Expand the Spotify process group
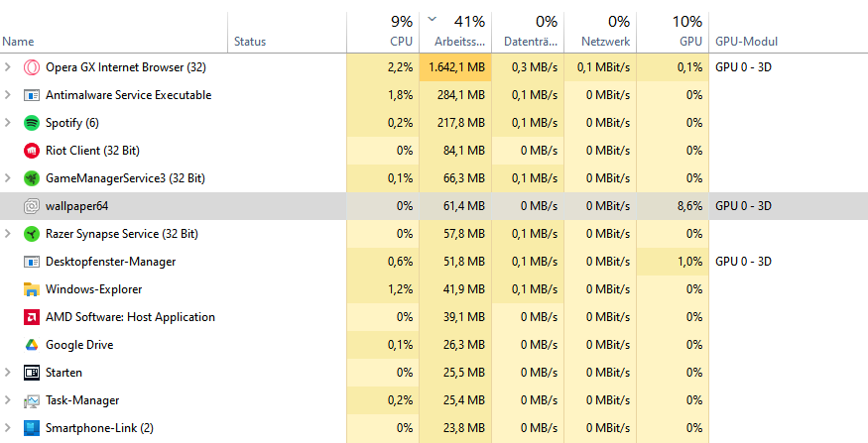 point(8,123)
